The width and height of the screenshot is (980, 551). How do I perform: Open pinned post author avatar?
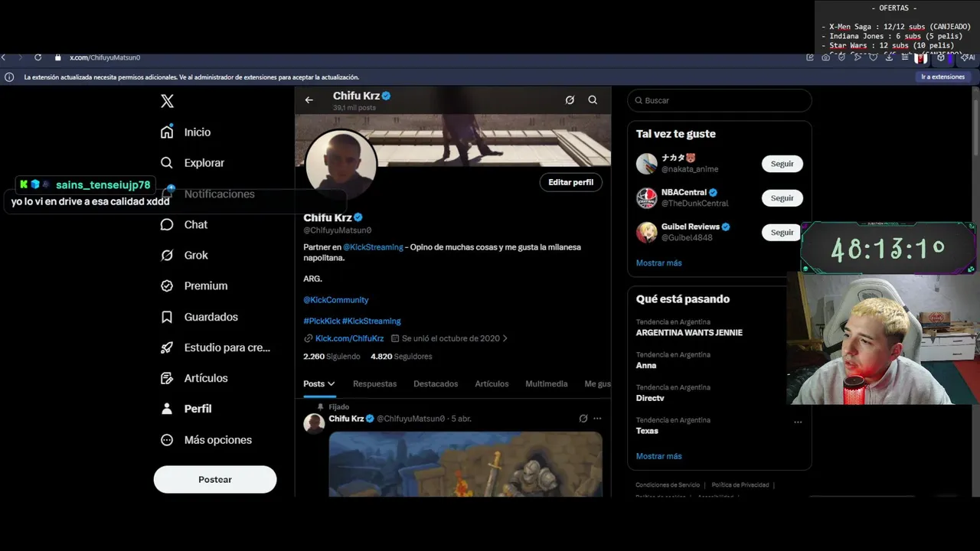314,423
